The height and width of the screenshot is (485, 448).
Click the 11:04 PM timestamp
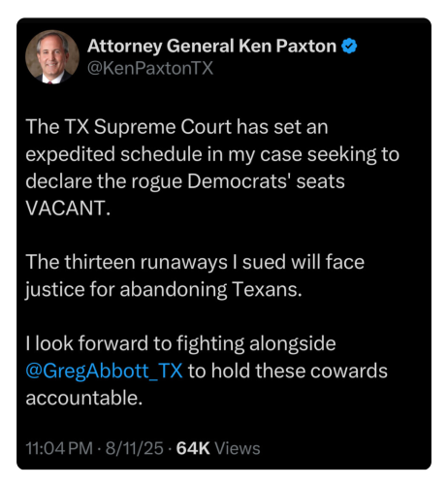(x=59, y=448)
